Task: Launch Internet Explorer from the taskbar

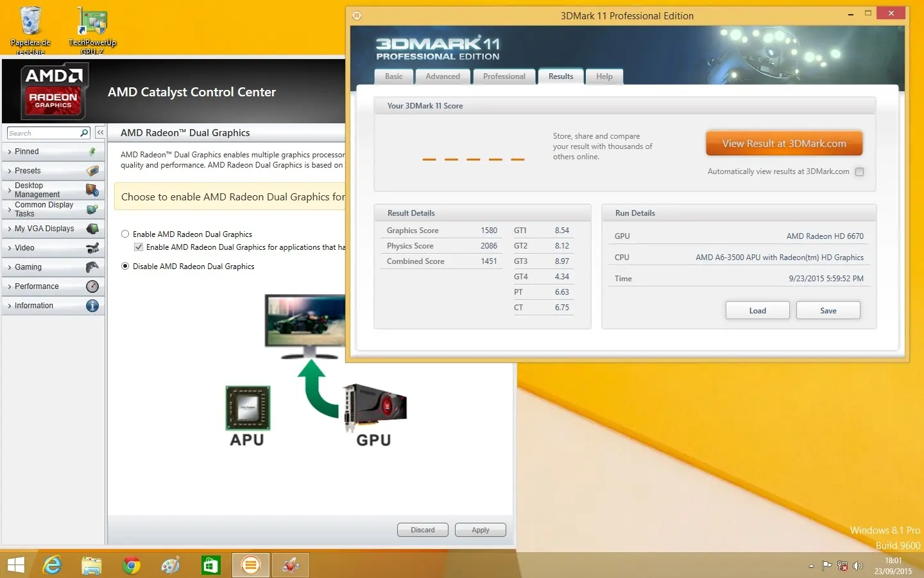Action: (52, 565)
